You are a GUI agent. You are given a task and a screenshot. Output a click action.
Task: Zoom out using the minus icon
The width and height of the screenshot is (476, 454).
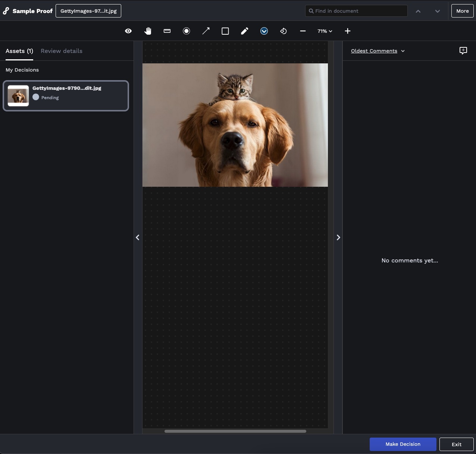click(303, 31)
